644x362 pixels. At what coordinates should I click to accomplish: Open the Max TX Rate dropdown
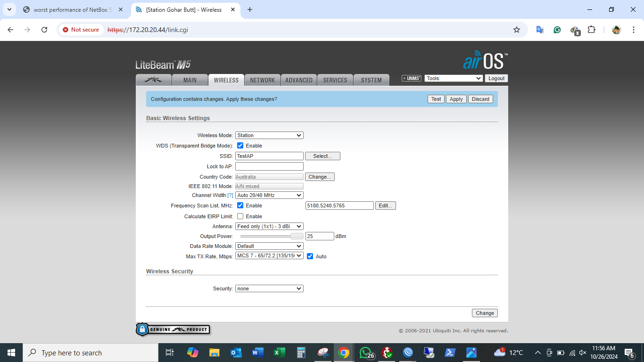point(269,256)
